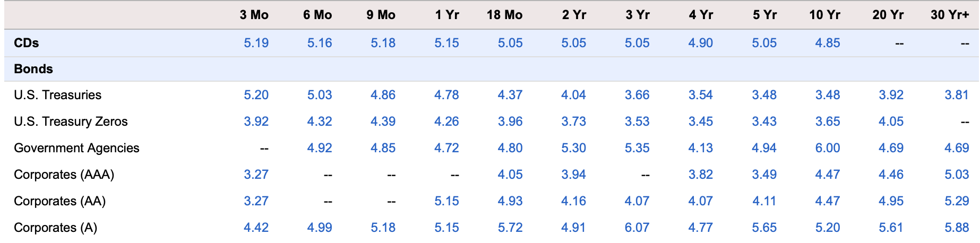Select Corporates (A) 18 Mo yield 5.72

click(x=510, y=228)
